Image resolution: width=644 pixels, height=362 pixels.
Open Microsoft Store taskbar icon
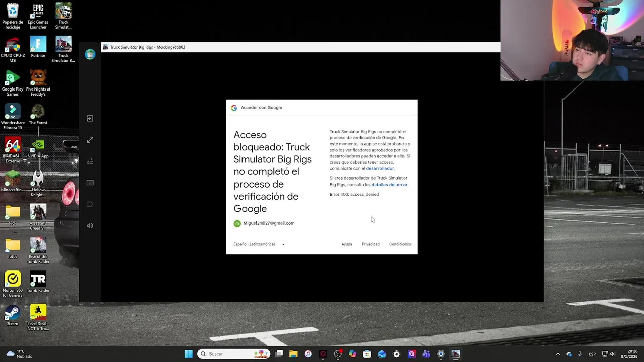[x=367, y=354]
